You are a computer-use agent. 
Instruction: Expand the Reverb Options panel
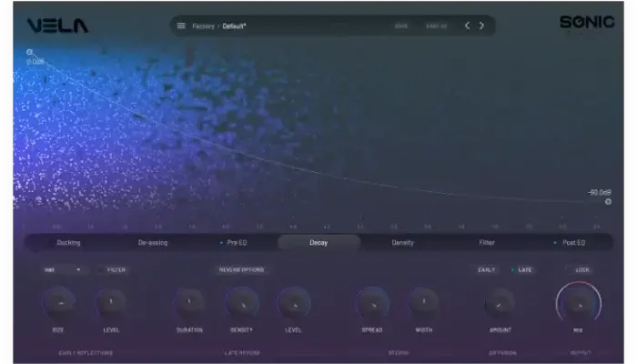click(241, 269)
